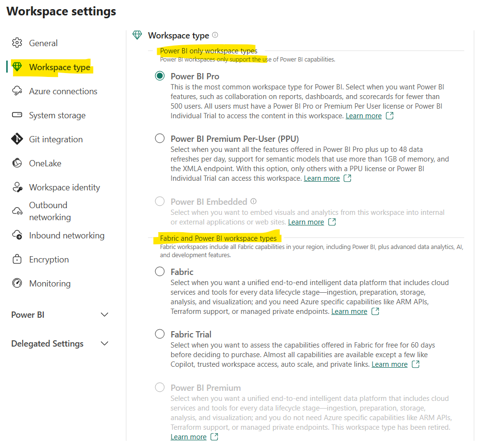Click the Workspace identity key icon
481x448 pixels.
pyautogui.click(x=17, y=187)
